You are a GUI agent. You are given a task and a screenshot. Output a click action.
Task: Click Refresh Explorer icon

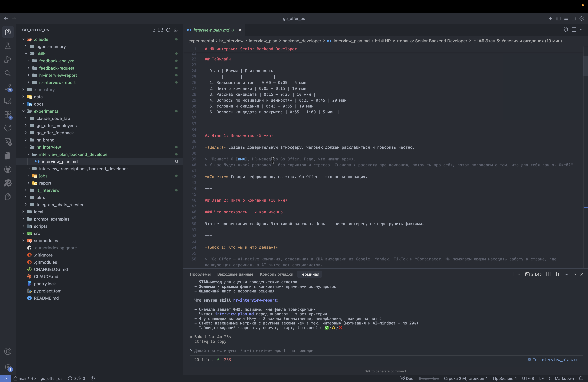tap(168, 30)
